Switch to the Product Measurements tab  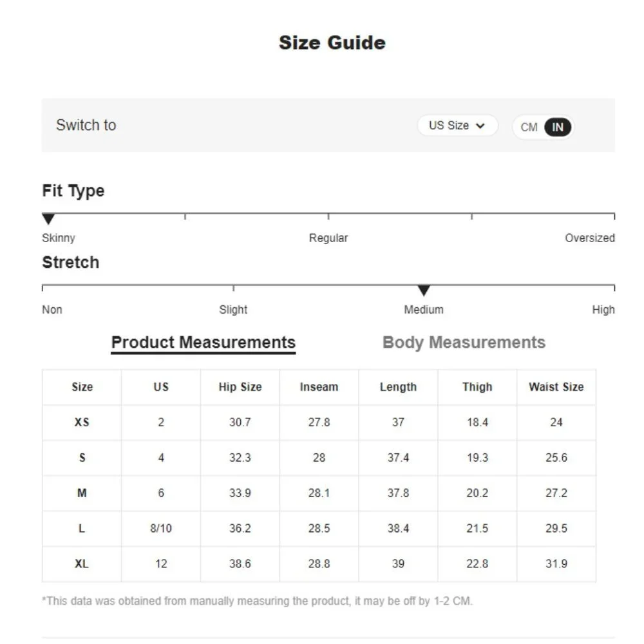coord(203,343)
